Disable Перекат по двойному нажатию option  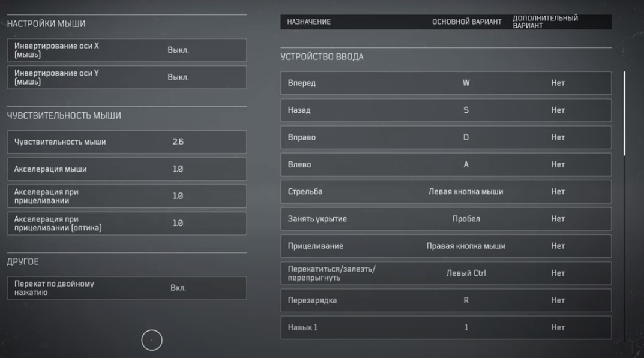tap(178, 288)
